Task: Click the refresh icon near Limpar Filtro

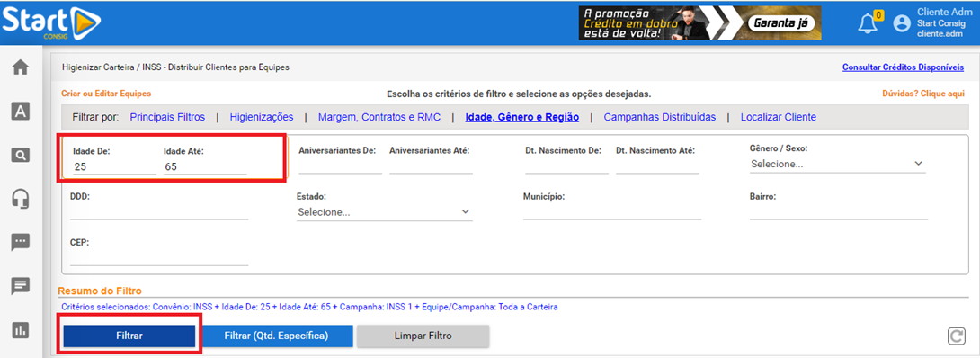Action: 957,336
